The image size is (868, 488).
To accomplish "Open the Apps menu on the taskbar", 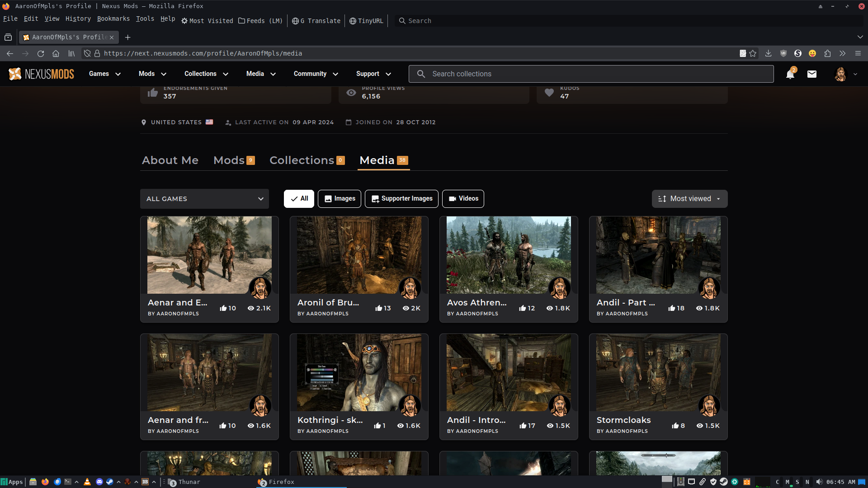I will [x=12, y=482].
